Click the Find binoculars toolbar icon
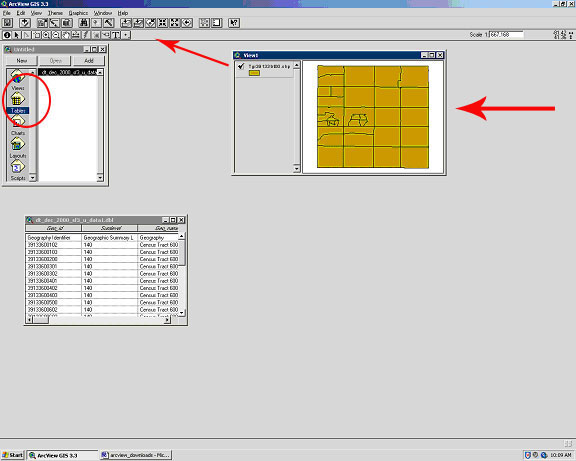The width and height of the screenshot is (576, 461). pyautogui.click(x=84, y=23)
